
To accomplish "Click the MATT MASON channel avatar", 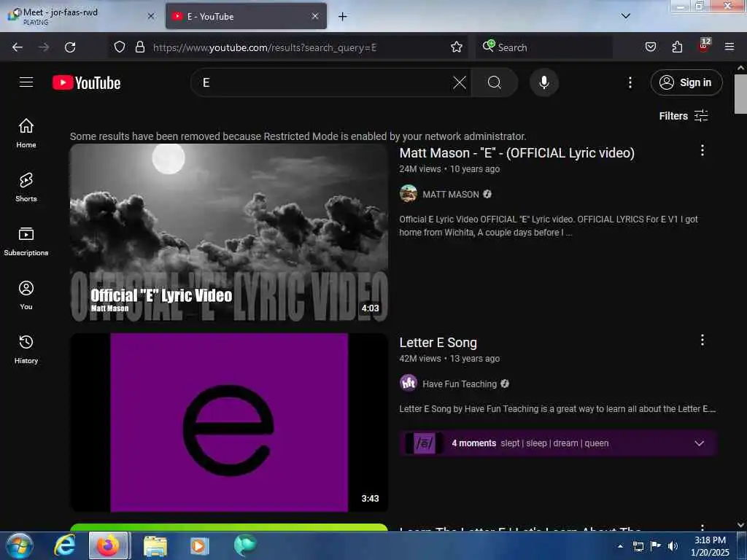I will coord(409,194).
